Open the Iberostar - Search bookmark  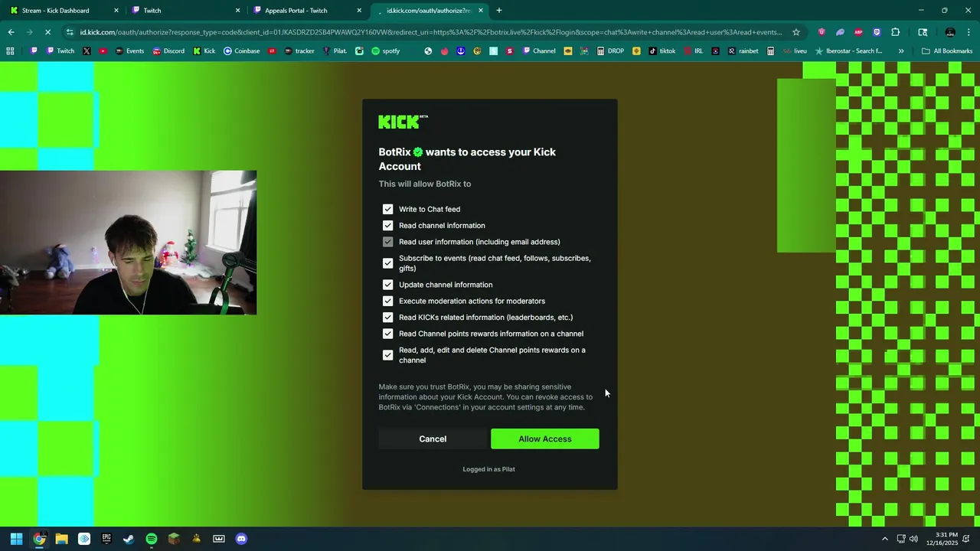tap(848, 51)
